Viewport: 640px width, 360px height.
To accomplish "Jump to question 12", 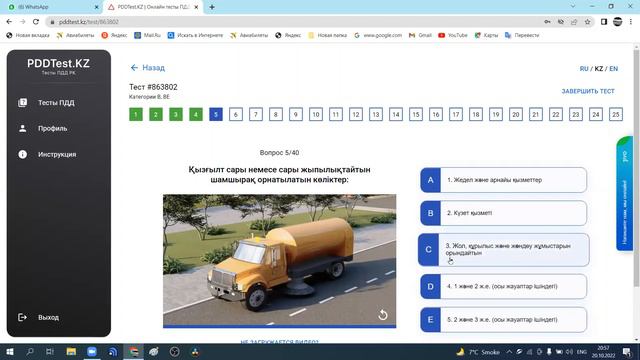I will [356, 115].
